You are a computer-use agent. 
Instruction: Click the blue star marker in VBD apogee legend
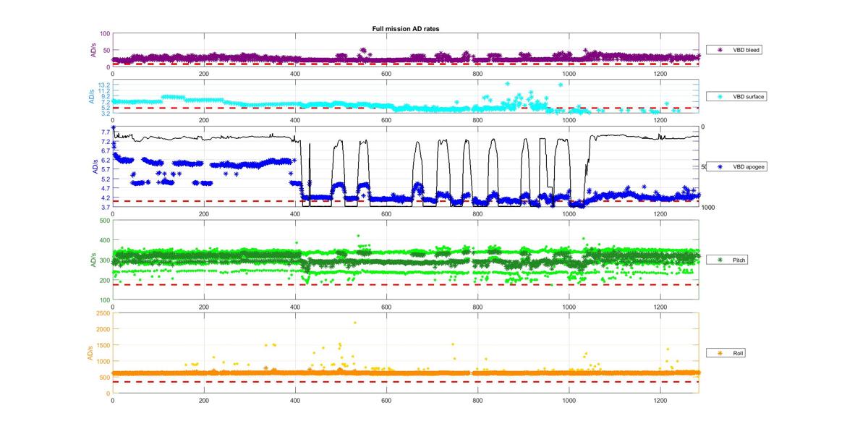pos(720,166)
